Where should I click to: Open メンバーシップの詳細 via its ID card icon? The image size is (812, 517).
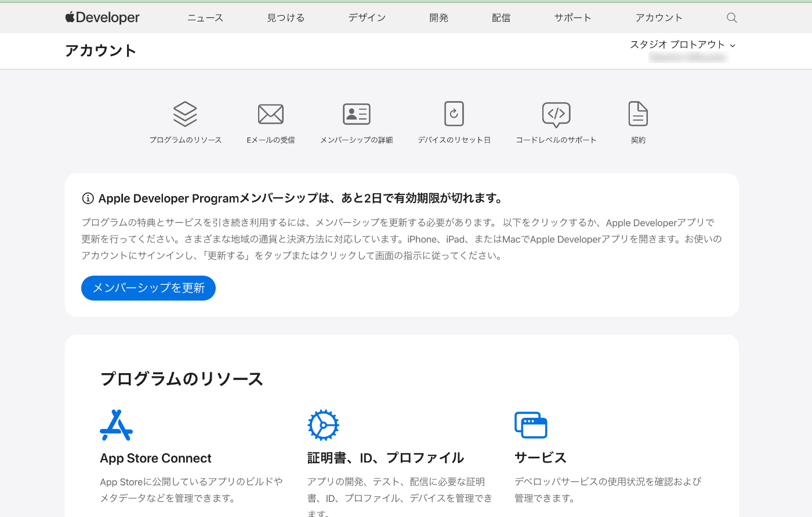(x=356, y=114)
